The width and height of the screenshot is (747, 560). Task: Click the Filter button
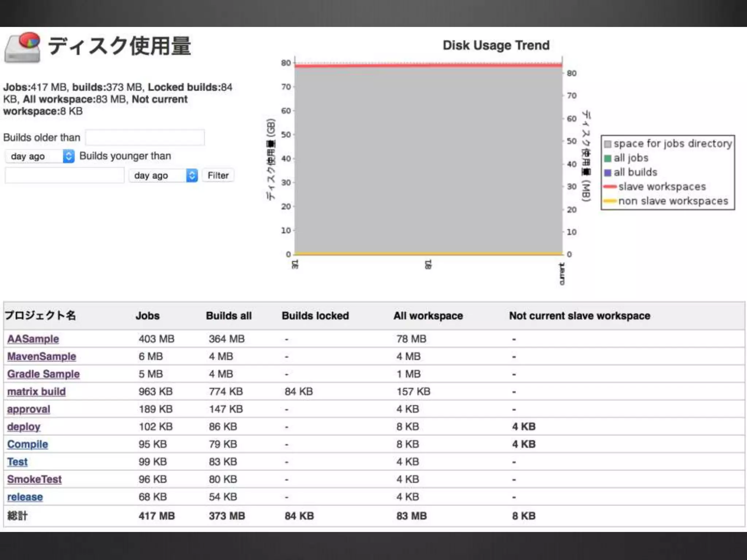pyautogui.click(x=218, y=176)
